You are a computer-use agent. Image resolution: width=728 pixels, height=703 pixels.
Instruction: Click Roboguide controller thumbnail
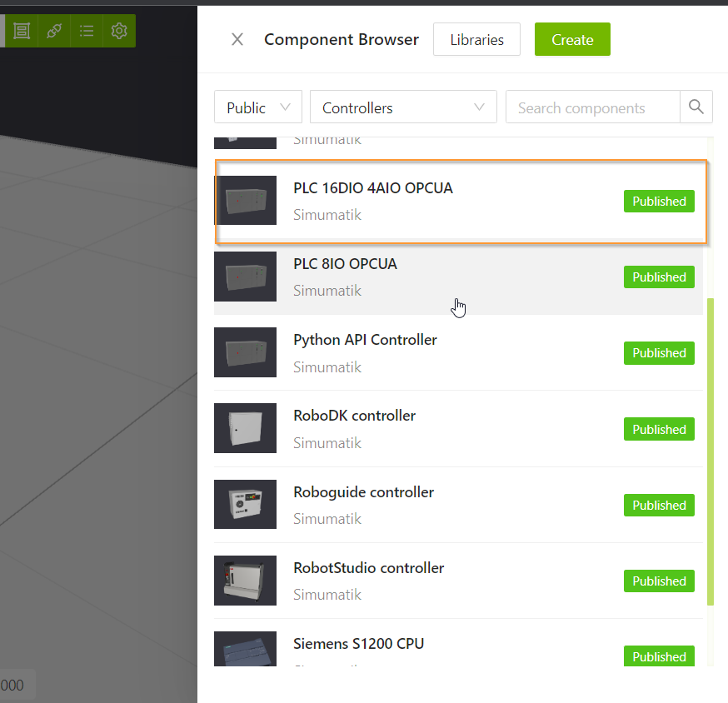245,504
